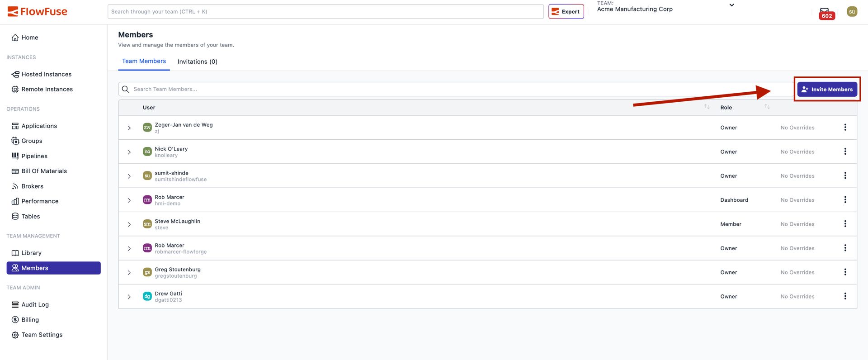Open kebab menu for Steve McLaughlin
This screenshot has width=868, height=360.
pos(845,224)
